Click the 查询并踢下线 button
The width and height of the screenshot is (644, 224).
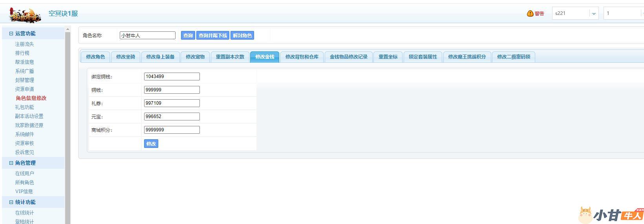point(212,36)
